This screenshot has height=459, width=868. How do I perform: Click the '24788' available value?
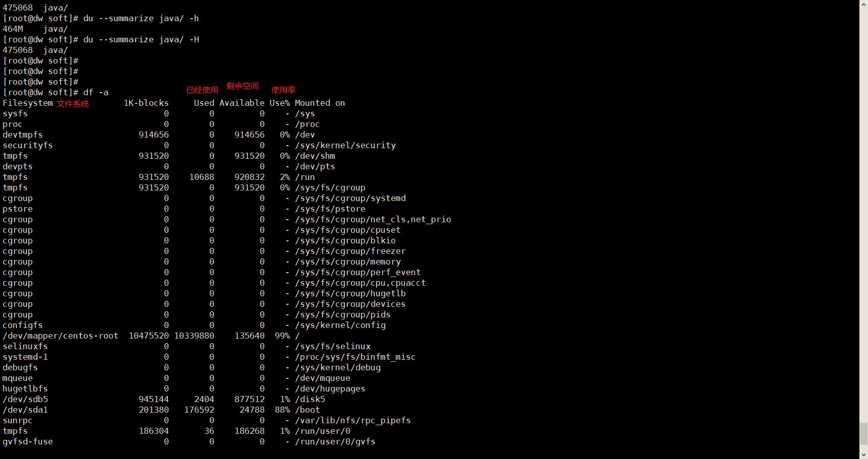click(252, 410)
